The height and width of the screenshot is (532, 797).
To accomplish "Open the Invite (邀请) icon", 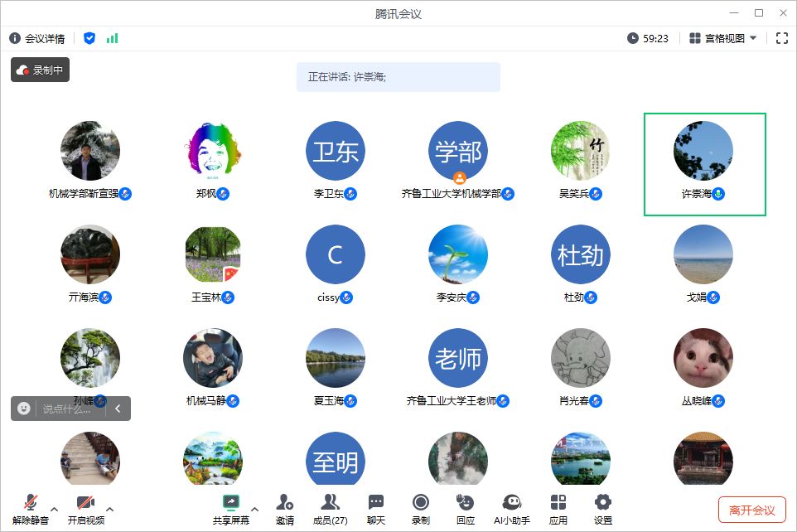I will coord(285,502).
